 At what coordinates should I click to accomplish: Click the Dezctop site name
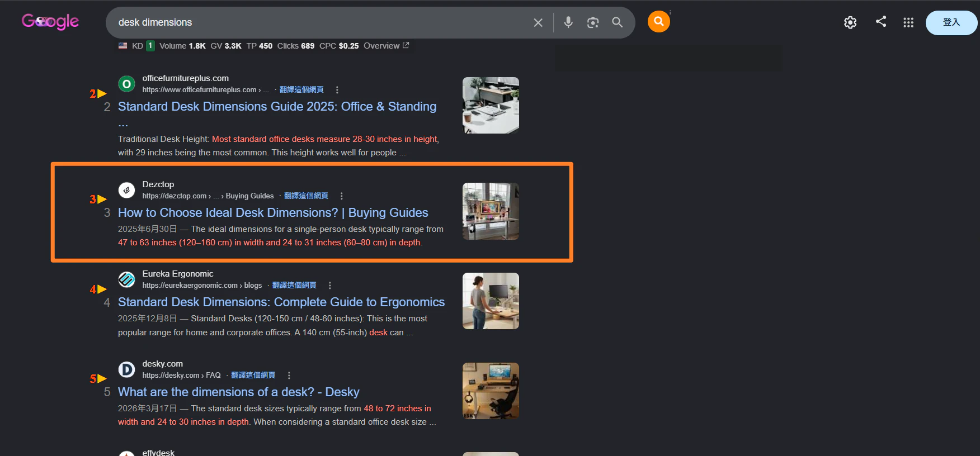158,184
